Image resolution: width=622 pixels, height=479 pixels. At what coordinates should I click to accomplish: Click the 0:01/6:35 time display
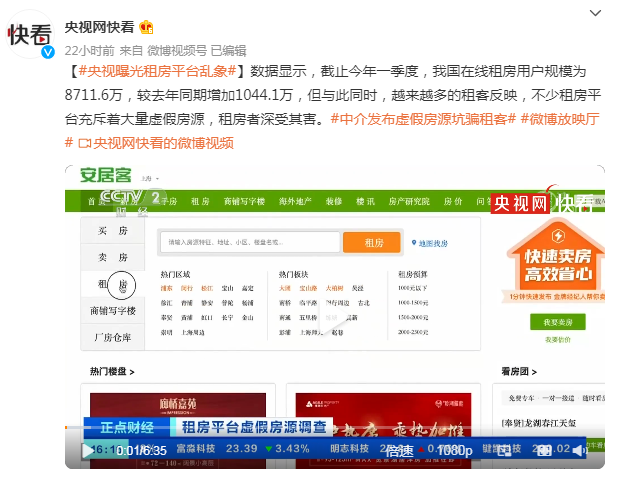(141, 450)
